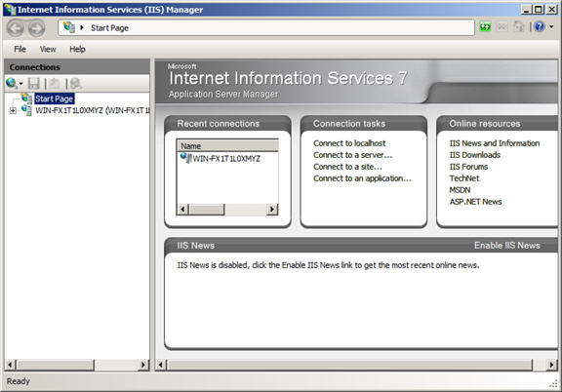Click the server icon beside WIN-FX1T1L0XMYZ in Recent connections
Image resolution: width=562 pixels, height=392 pixels.
pos(185,158)
